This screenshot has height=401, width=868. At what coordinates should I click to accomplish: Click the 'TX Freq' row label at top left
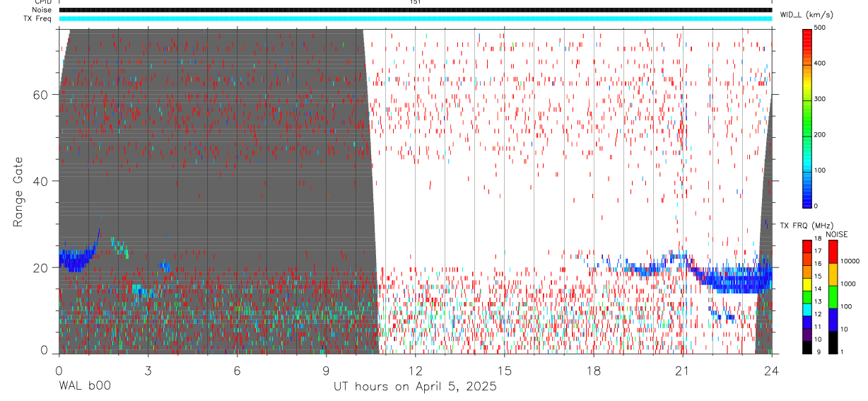(37, 18)
